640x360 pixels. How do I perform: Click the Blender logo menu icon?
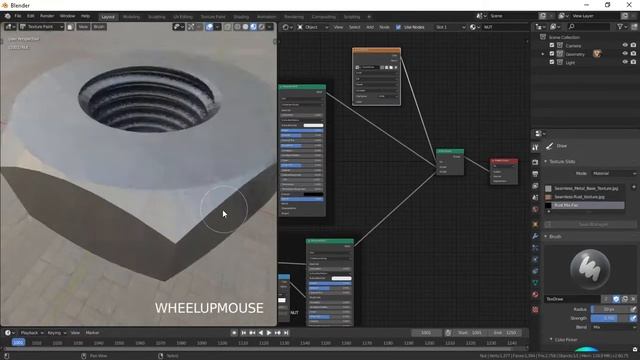(7, 16)
